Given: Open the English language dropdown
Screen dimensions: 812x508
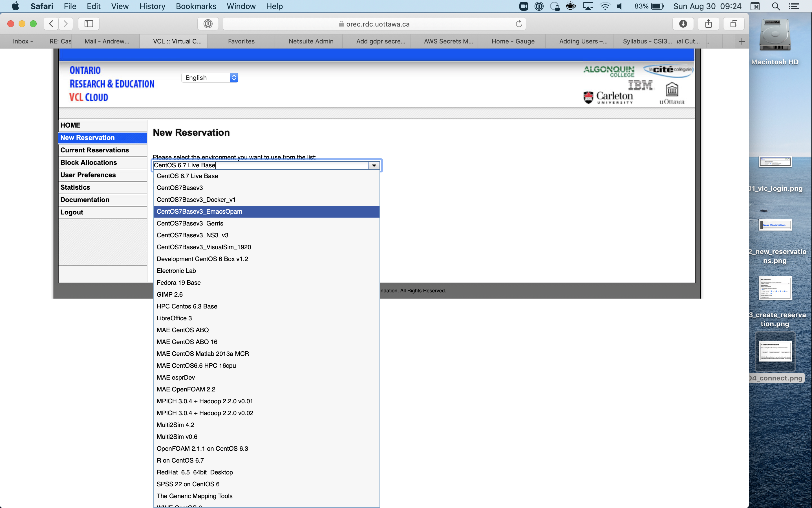Looking at the screenshot, I should point(210,78).
